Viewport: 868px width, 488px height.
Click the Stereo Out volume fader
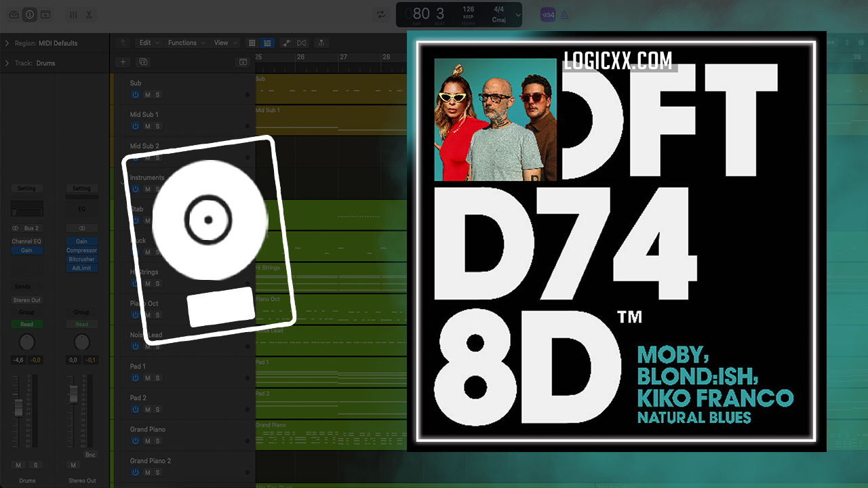pyautogui.click(x=74, y=395)
